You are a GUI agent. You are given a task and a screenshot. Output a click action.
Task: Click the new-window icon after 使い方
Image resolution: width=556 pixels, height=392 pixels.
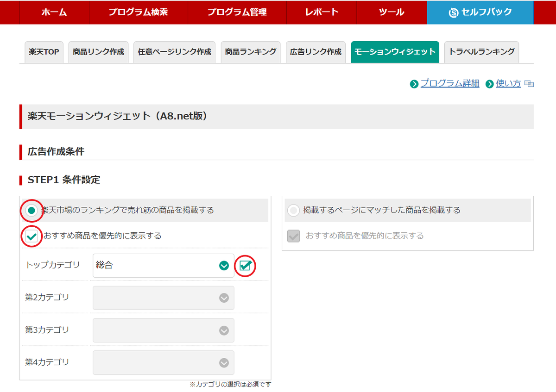[x=529, y=84]
